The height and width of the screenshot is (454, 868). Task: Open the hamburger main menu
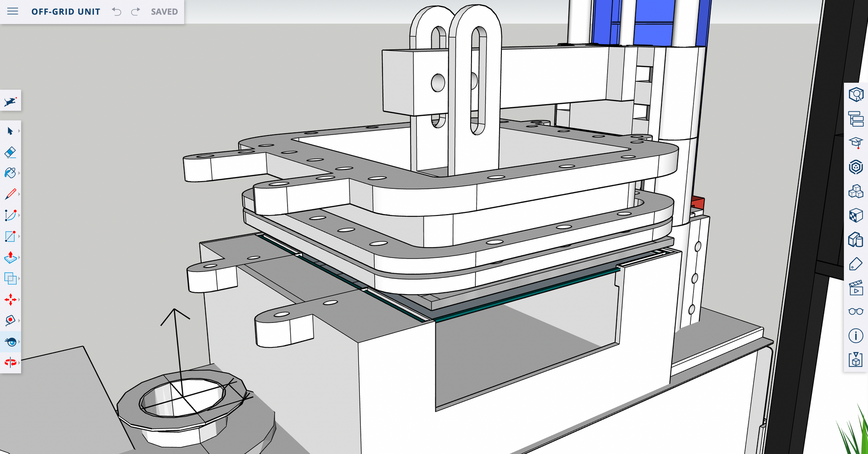(13, 11)
